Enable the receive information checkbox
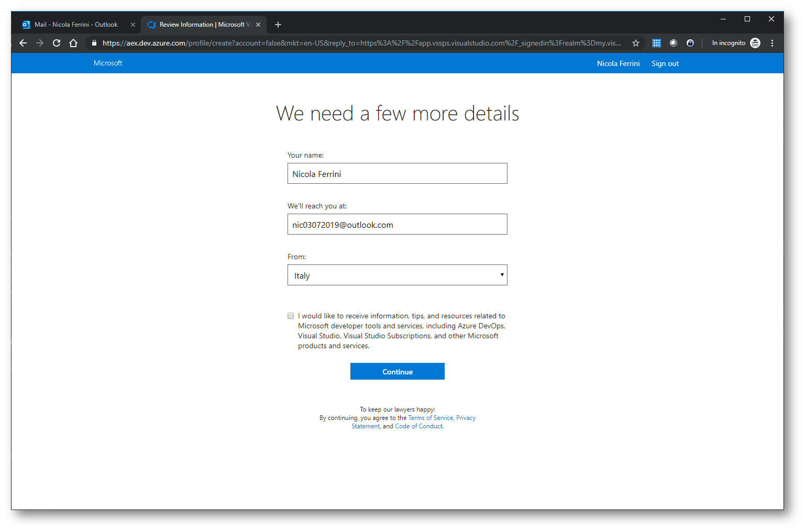This screenshot has height=532, width=806. point(291,316)
